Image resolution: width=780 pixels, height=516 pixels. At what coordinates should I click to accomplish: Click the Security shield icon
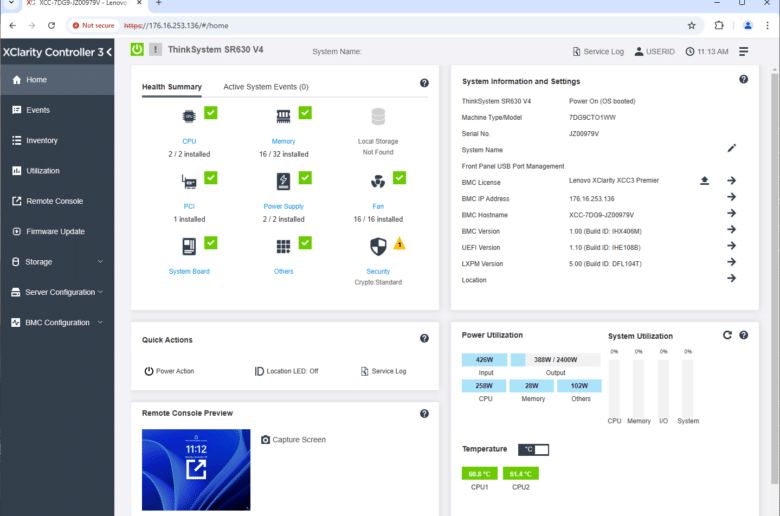378,246
